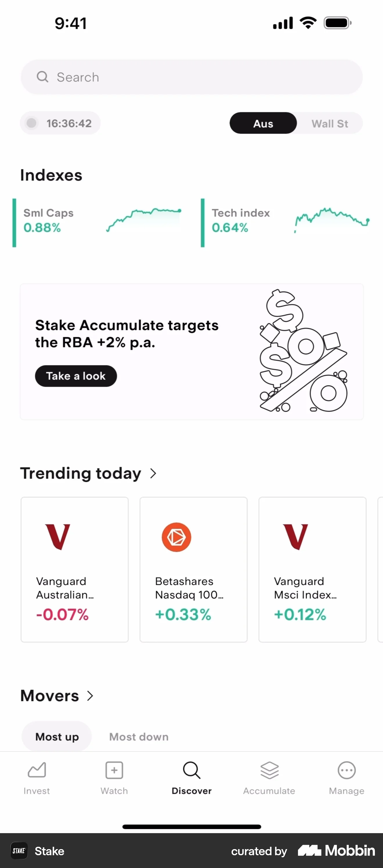This screenshot has width=383, height=868.
Task: Open the Manage ellipsis icon
Action: 346,770
